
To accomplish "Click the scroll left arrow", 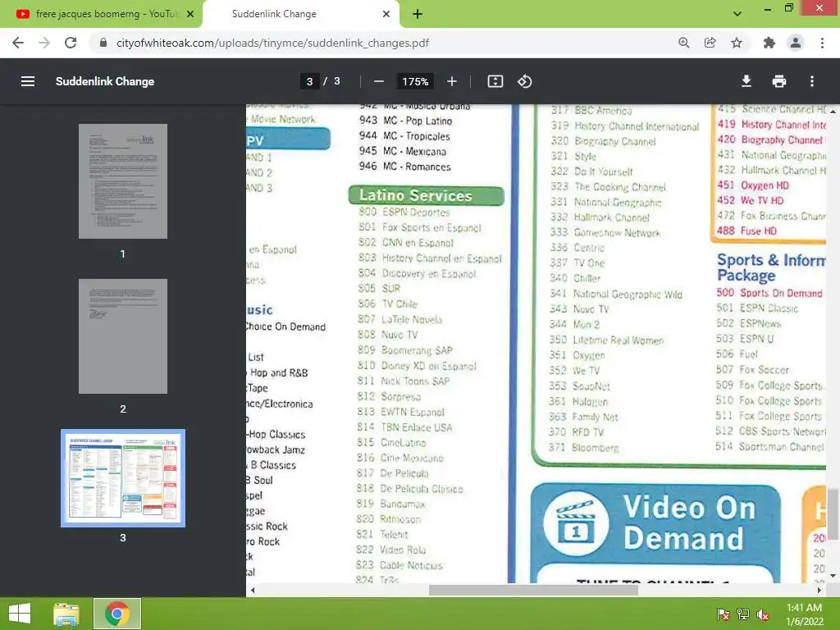I will click(253, 591).
